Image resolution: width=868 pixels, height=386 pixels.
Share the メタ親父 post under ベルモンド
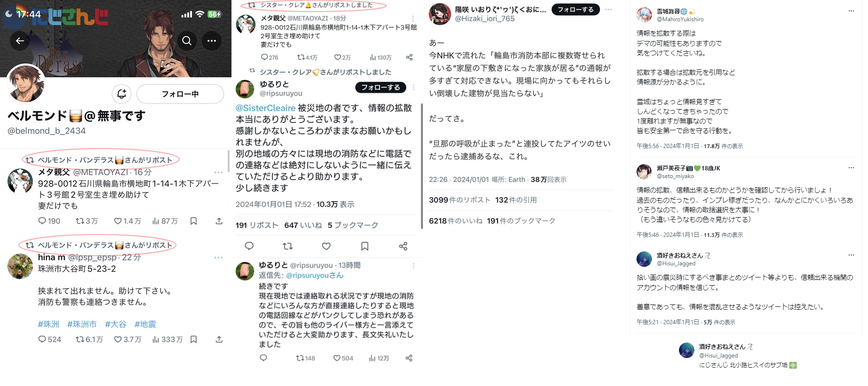point(219,221)
